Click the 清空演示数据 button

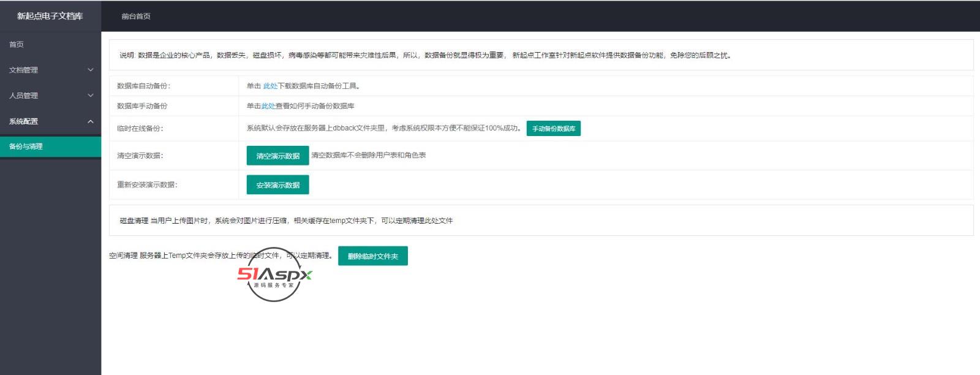point(277,156)
